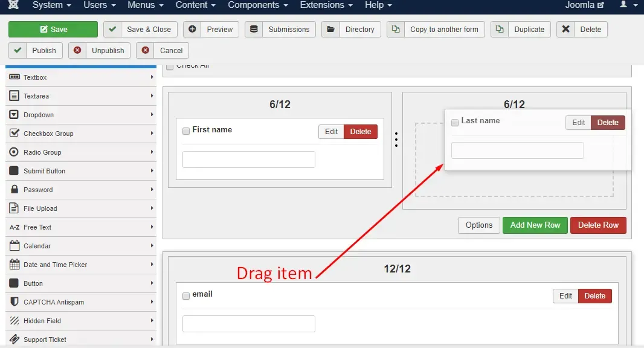Select the CAPTCHA Antispam shield icon

[14, 302]
